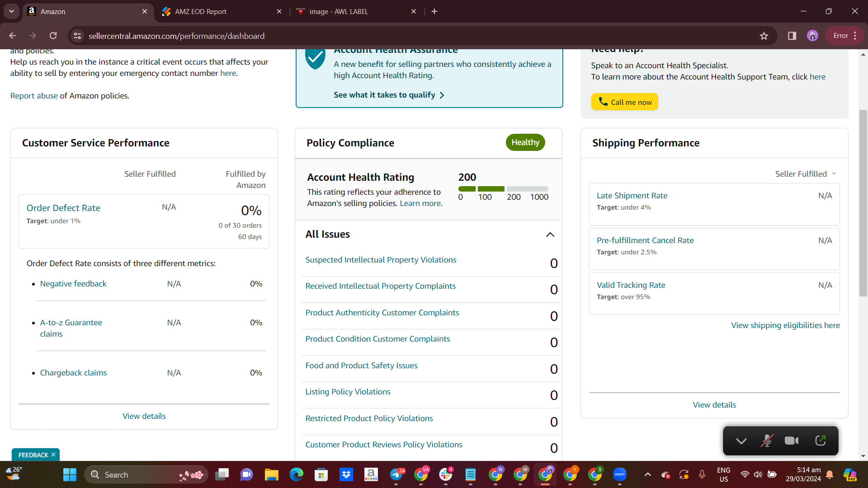Open the tab search dropdown

pyautogui.click(x=11, y=11)
